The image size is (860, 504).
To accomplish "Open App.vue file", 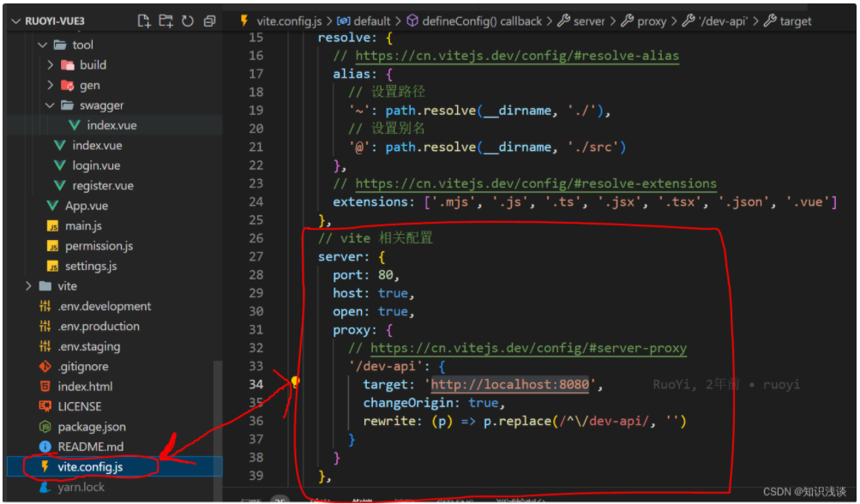I will pos(87,206).
